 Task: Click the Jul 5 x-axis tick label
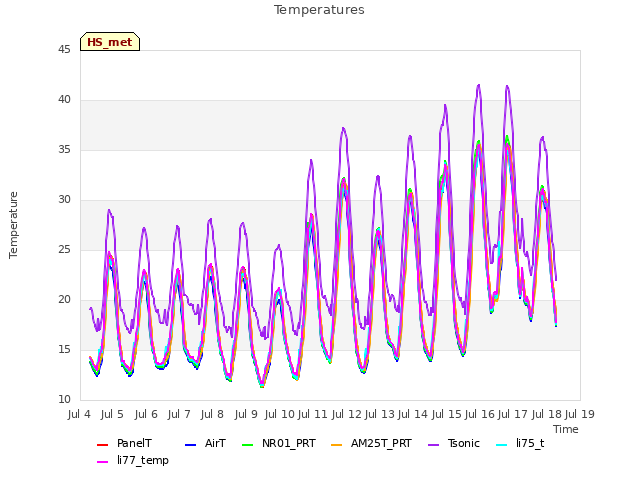tap(112, 414)
